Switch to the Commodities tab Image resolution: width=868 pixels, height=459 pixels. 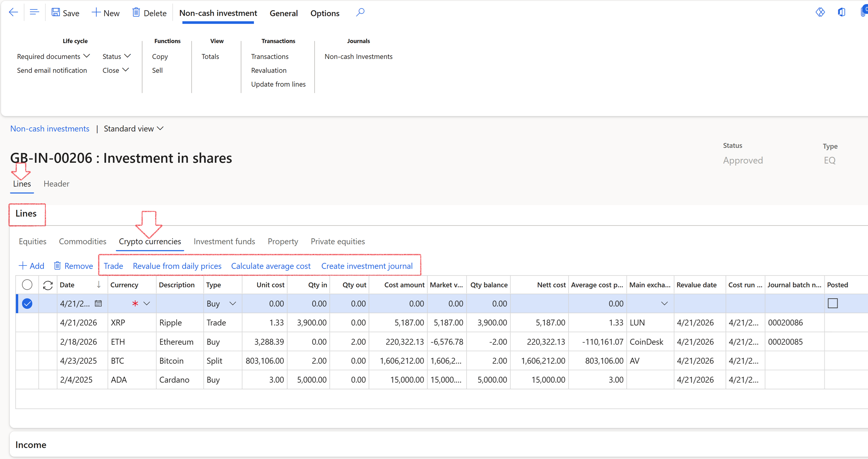(x=83, y=241)
